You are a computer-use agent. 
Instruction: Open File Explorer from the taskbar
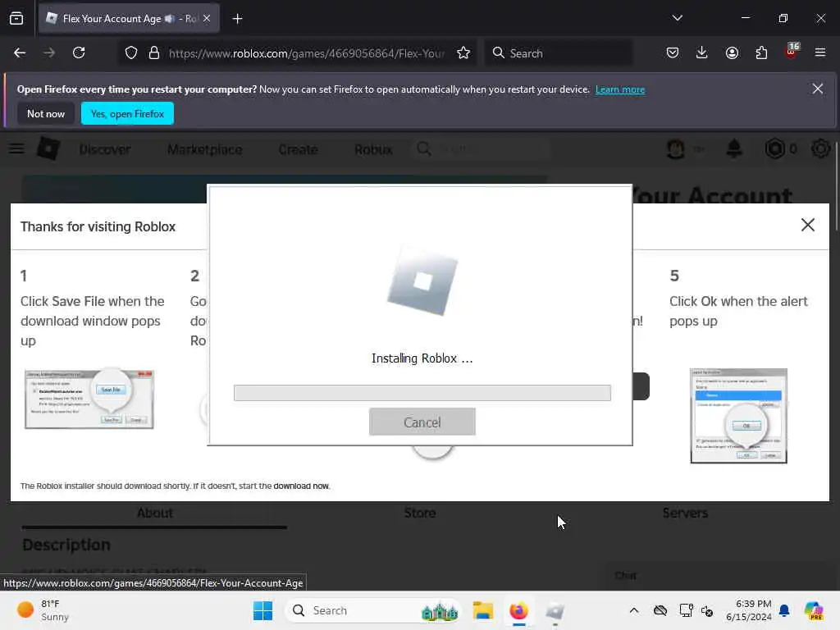point(482,610)
